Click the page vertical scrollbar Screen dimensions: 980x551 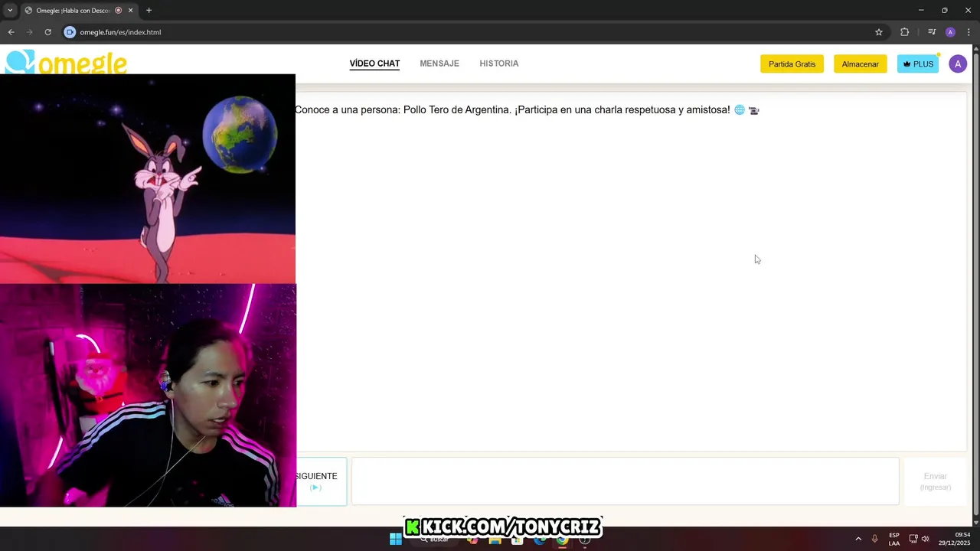pyautogui.click(x=975, y=283)
